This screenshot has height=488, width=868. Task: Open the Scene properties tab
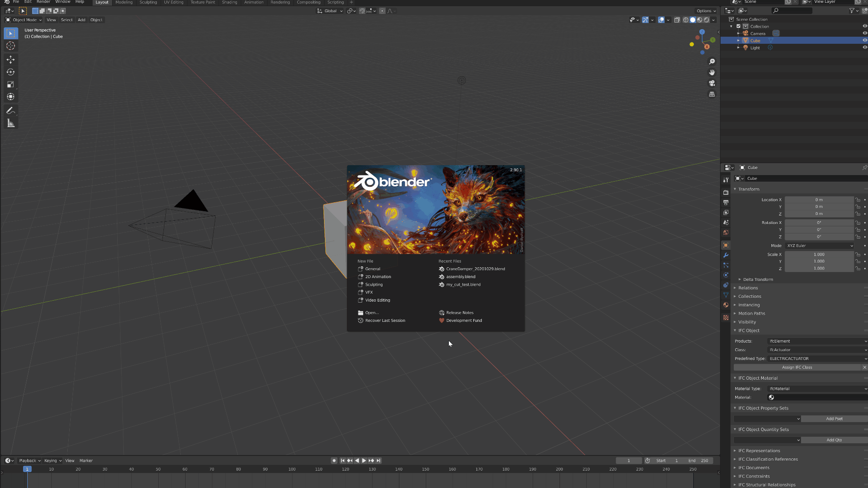coord(726,223)
